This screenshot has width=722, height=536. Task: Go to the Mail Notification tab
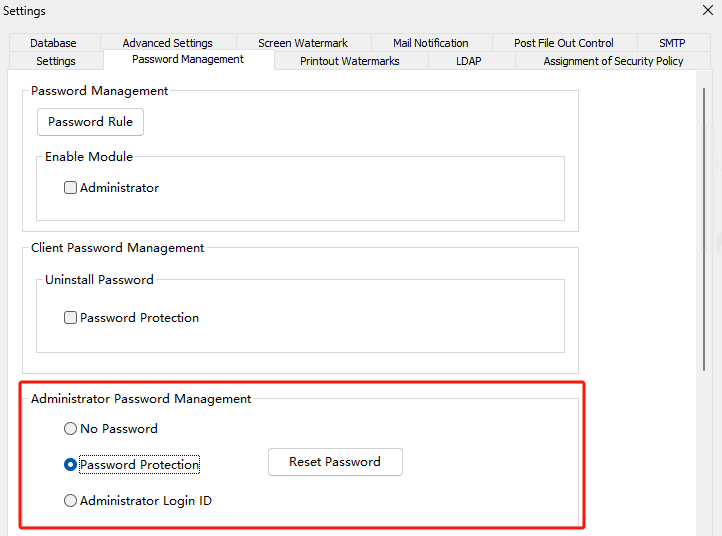click(430, 43)
